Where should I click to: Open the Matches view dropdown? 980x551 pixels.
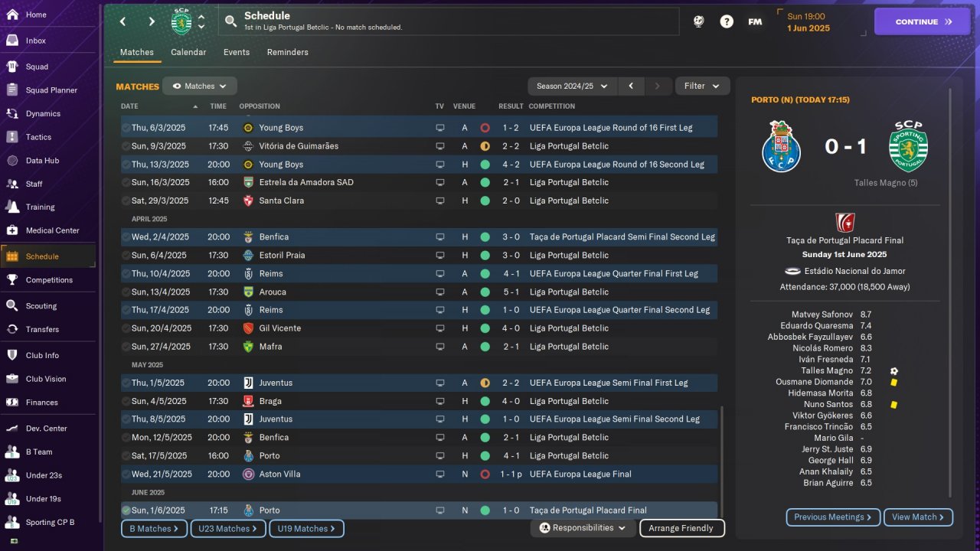(x=199, y=86)
